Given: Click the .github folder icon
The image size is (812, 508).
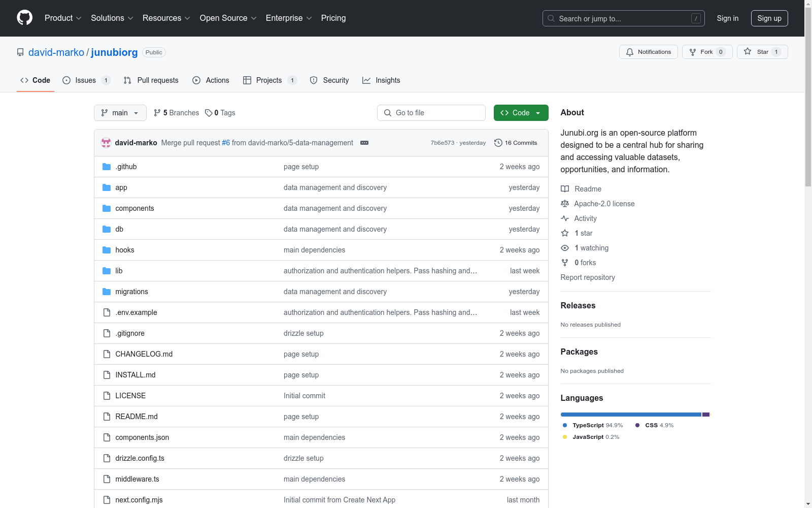Looking at the screenshot, I should pos(107,167).
